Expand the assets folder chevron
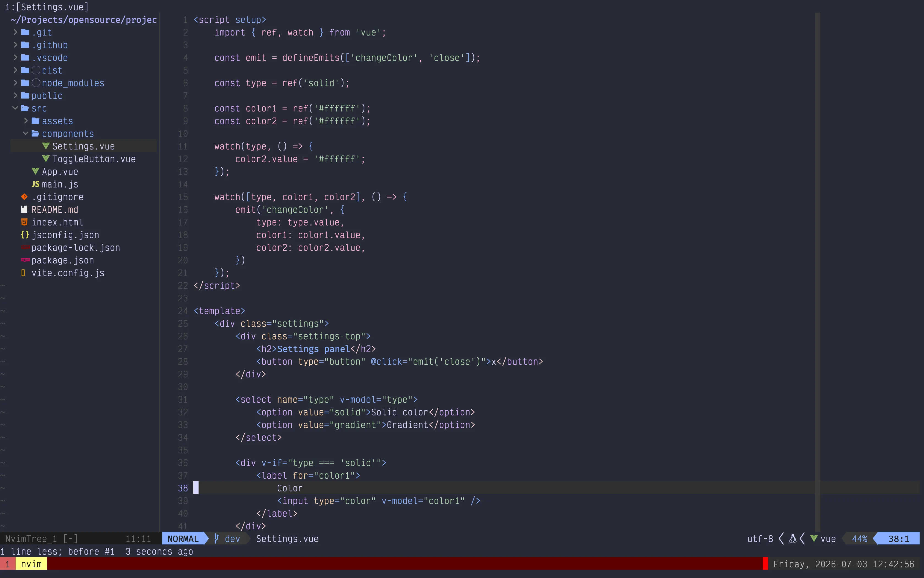 [26, 121]
